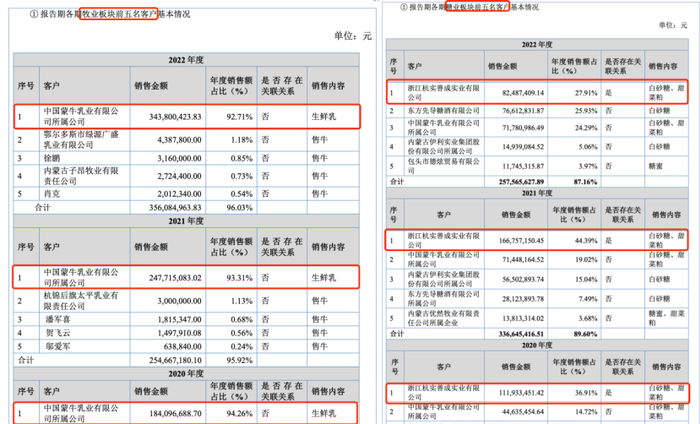Click the 93.31% cell
The image size is (700, 424).
tap(239, 278)
